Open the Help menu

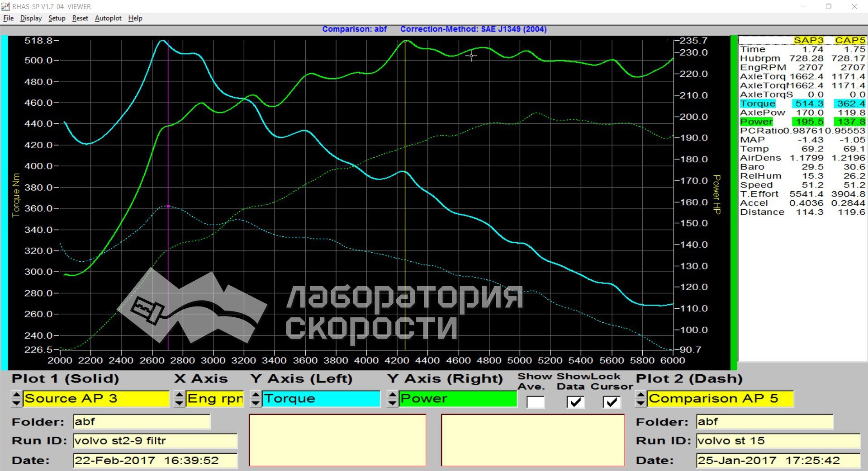135,18
